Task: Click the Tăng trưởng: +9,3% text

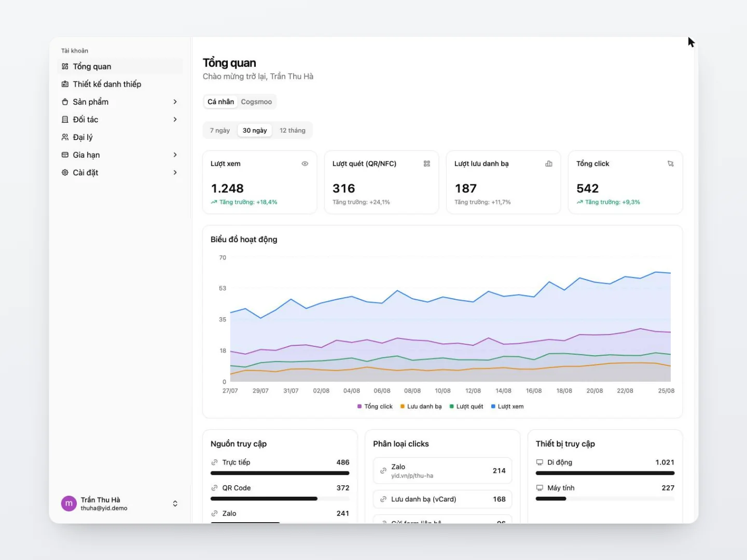Action: tap(613, 202)
